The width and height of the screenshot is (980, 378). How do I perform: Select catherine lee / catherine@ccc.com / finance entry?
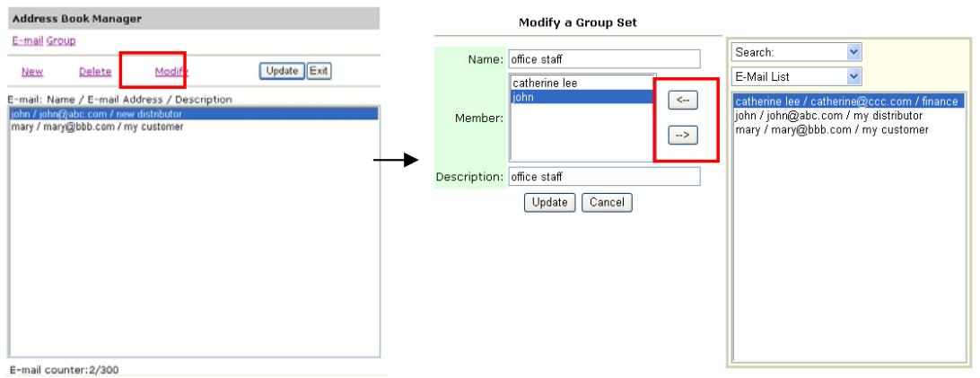(x=849, y=101)
